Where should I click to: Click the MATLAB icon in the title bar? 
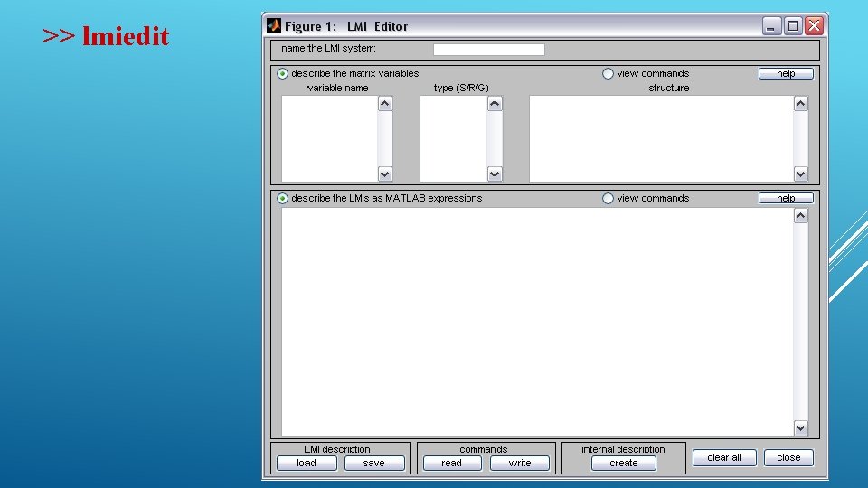273,25
